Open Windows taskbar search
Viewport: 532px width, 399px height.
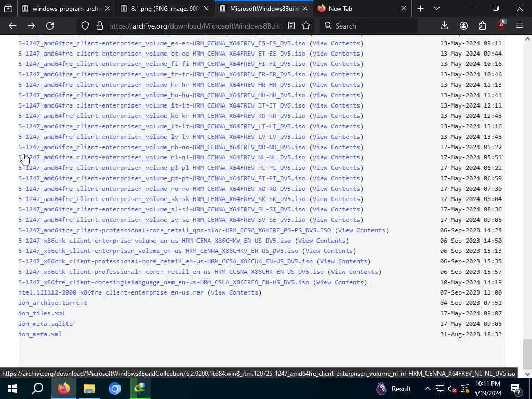(37, 389)
